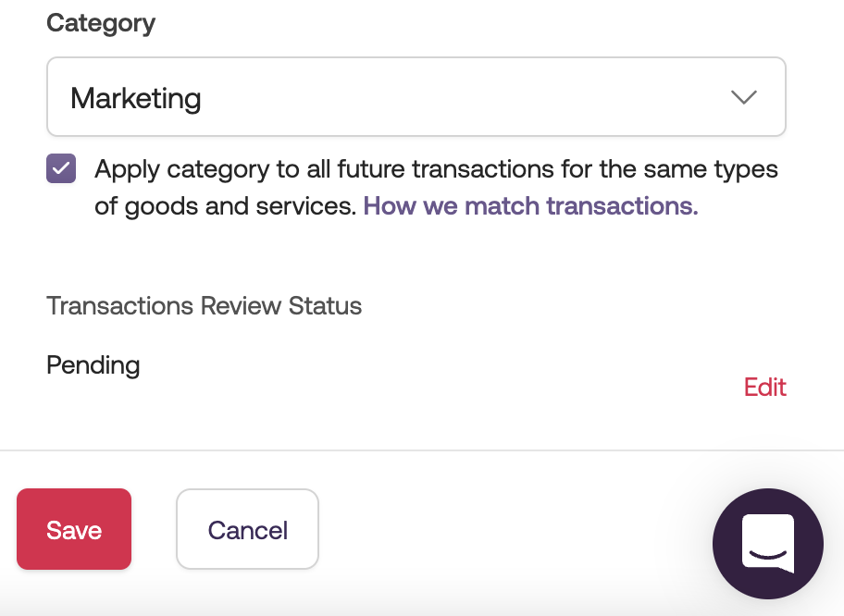
Task: Open the Category dropdown showing Marketing
Action: [x=416, y=97]
